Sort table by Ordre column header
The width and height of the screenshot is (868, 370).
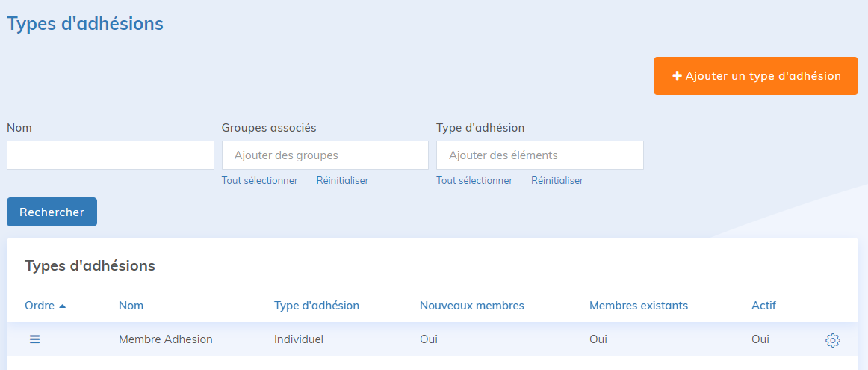(40, 306)
